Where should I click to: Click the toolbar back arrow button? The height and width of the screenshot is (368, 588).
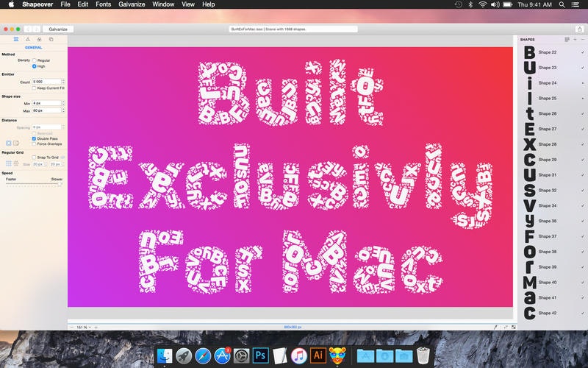(28, 29)
